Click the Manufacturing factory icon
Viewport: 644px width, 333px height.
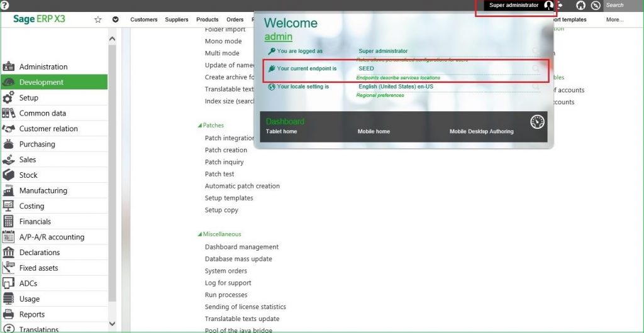pos(8,190)
